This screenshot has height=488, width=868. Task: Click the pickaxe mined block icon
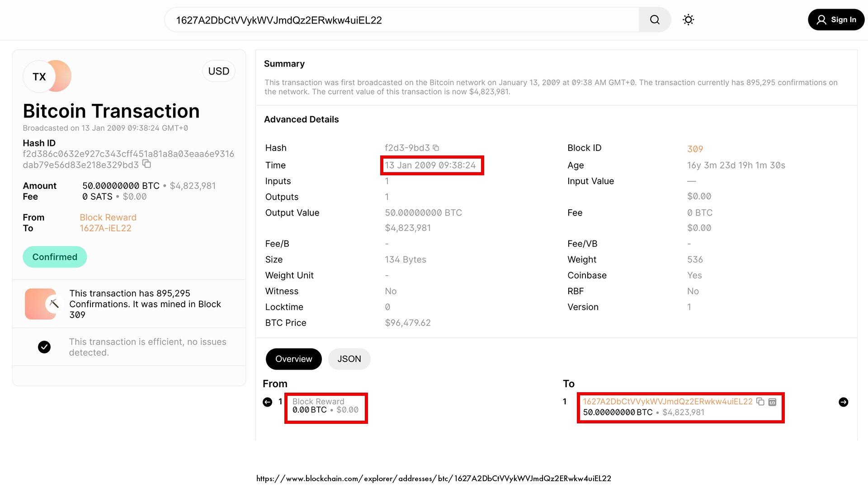(x=53, y=304)
